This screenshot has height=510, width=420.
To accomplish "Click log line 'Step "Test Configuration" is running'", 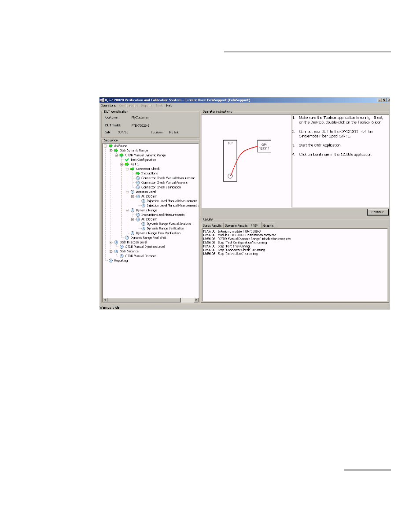I will (x=235, y=243).
